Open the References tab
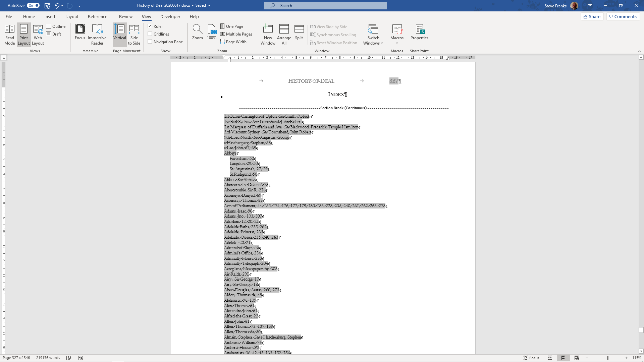The height and width of the screenshot is (362, 644). click(x=98, y=16)
